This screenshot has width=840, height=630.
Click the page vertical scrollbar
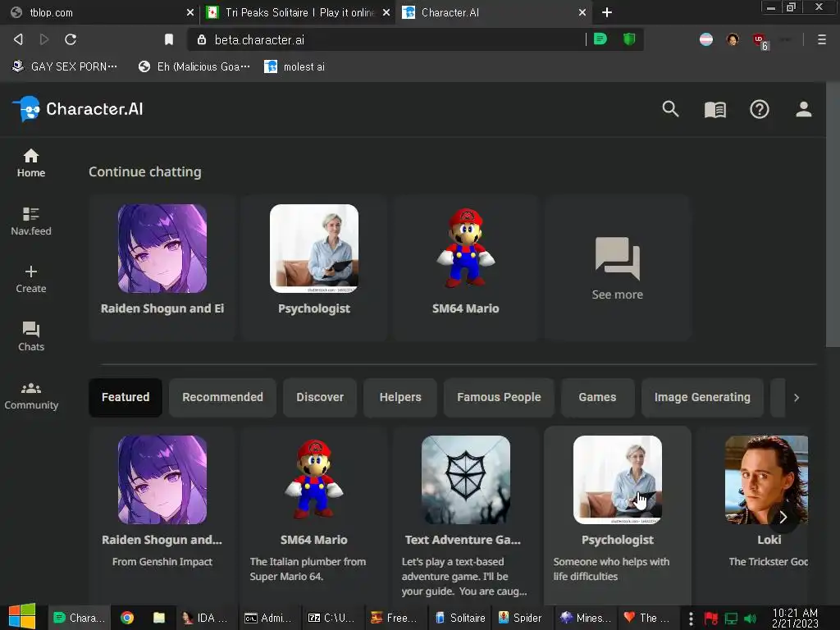point(833,214)
